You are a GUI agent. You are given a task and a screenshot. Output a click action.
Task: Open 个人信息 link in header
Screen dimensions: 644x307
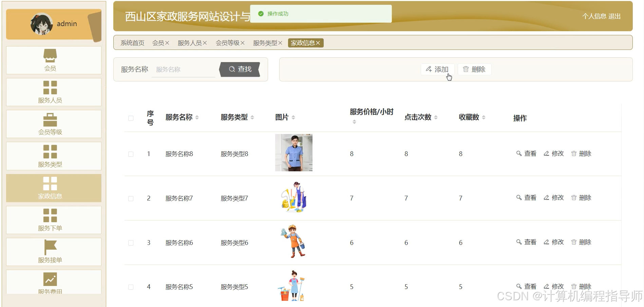594,16
